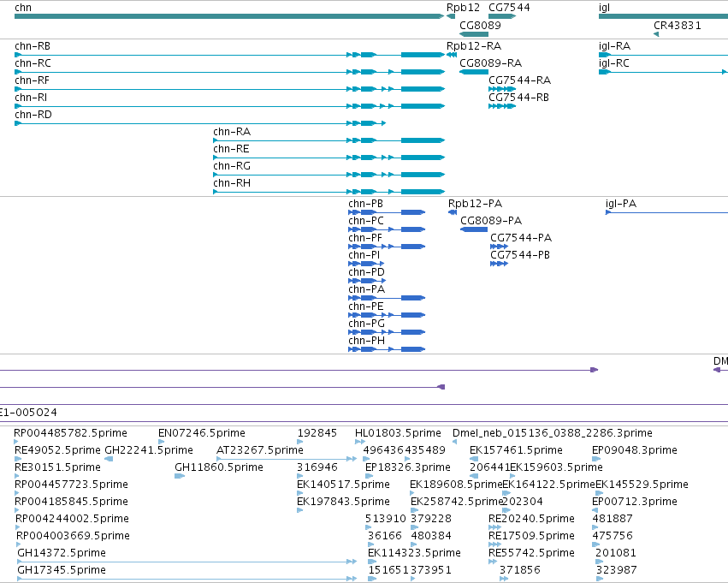Click the GH17345.5prime EST label

[62, 570]
